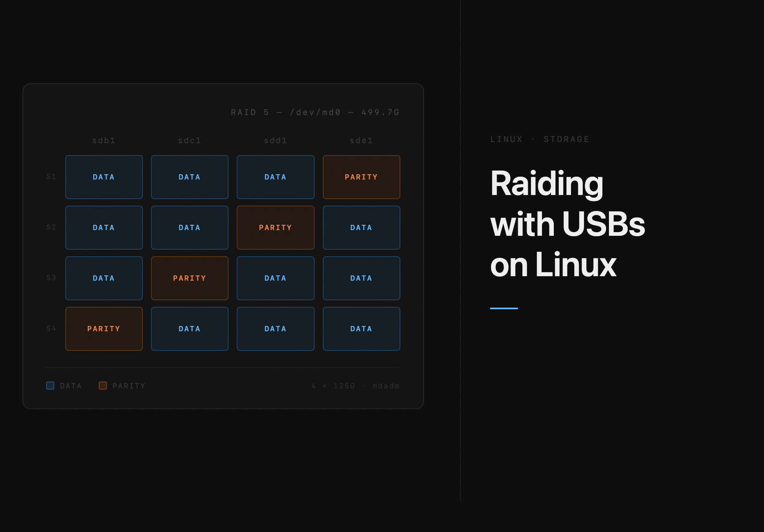This screenshot has width=764, height=532.
Task: Click the S1 PARITY block under sde1
Action: click(x=362, y=177)
